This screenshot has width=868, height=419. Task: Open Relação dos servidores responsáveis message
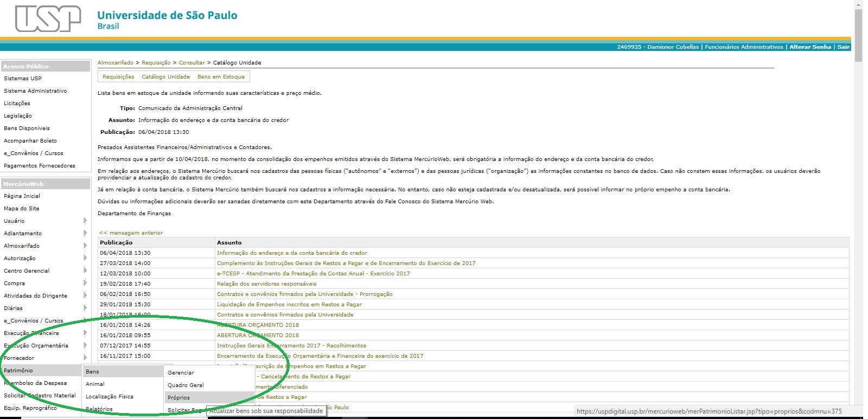pyautogui.click(x=266, y=283)
